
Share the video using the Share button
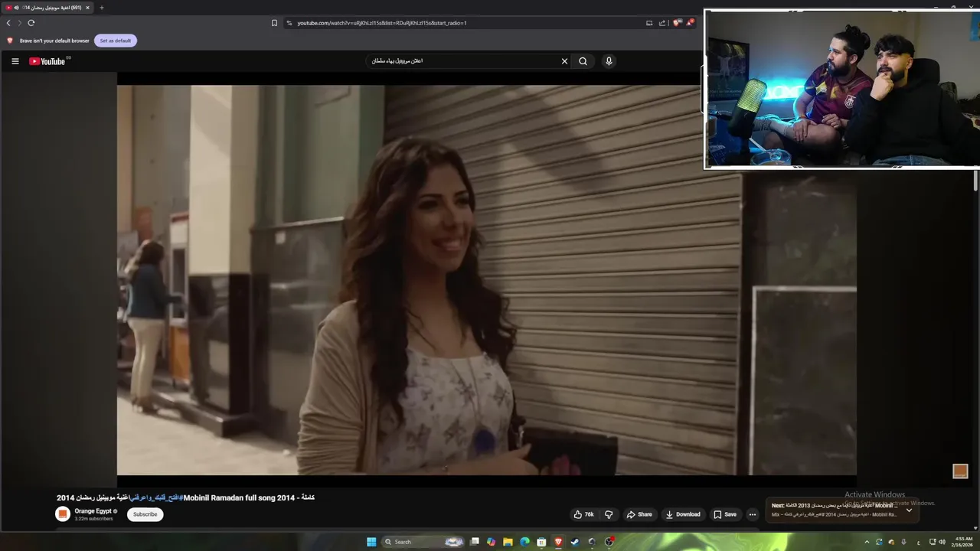639,514
